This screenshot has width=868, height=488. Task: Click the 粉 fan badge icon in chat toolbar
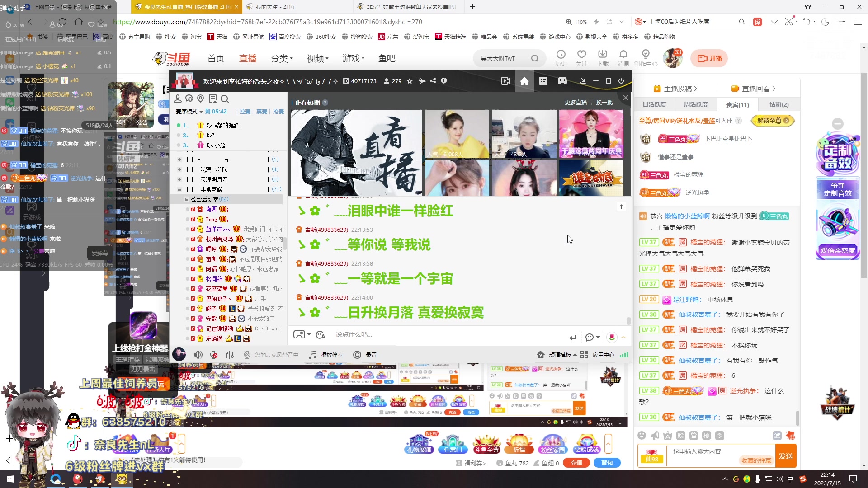click(681, 435)
